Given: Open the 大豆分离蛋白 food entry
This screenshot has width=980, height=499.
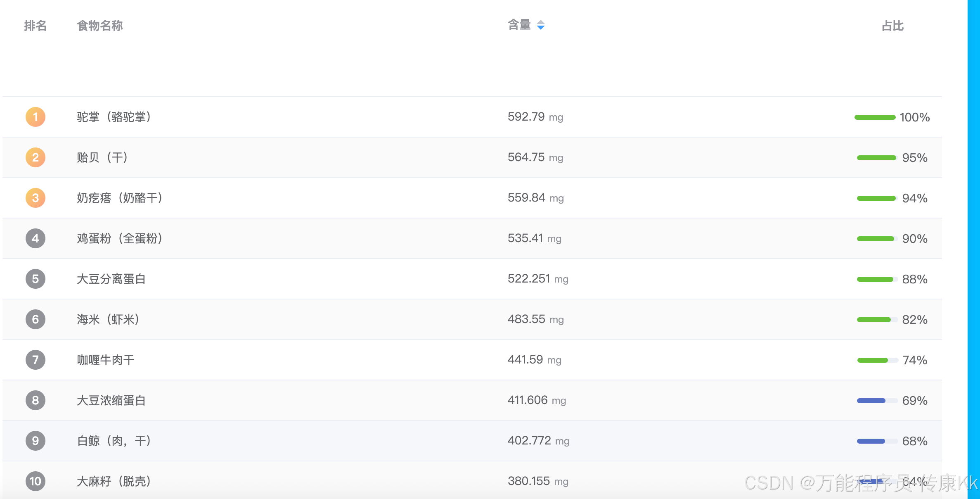Looking at the screenshot, I should click(111, 279).
